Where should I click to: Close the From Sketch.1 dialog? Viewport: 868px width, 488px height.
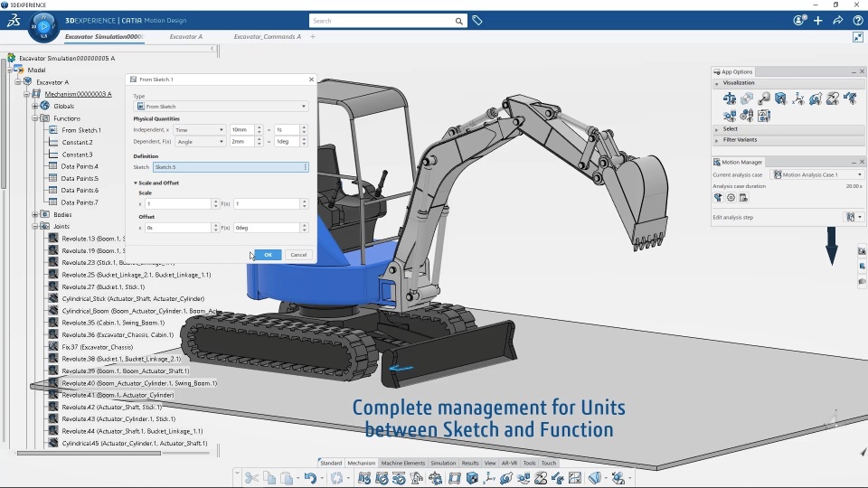coord(311,80)
